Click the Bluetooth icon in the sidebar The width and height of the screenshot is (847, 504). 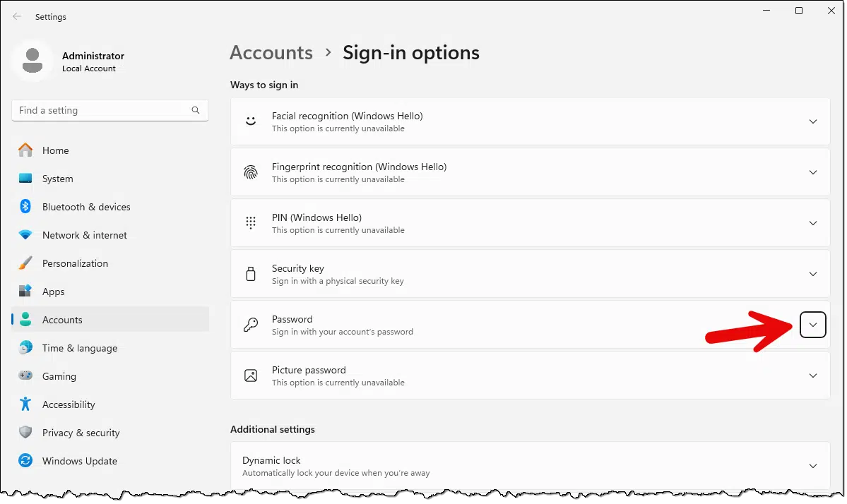point(25,206)
